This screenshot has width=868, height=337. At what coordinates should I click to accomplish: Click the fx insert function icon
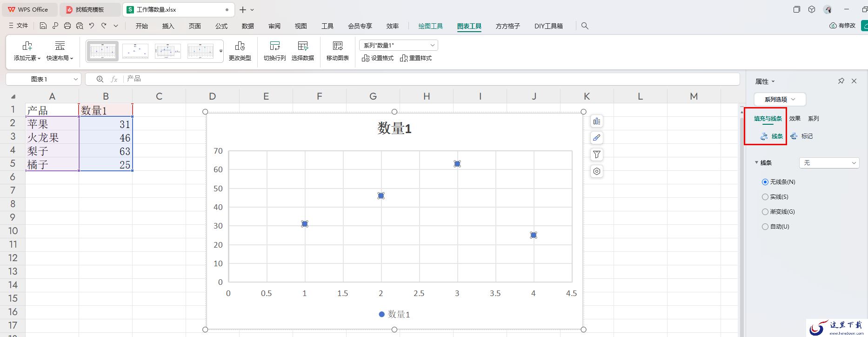(x=114, y=79)
